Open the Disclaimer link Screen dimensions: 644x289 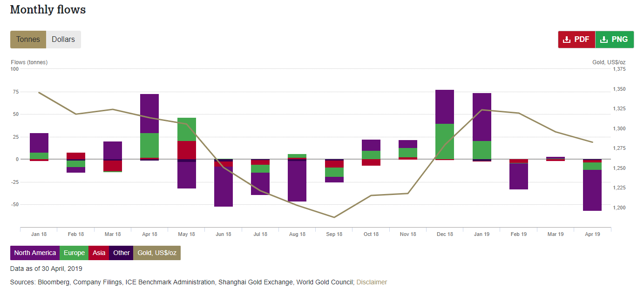(x=372, y=282)
